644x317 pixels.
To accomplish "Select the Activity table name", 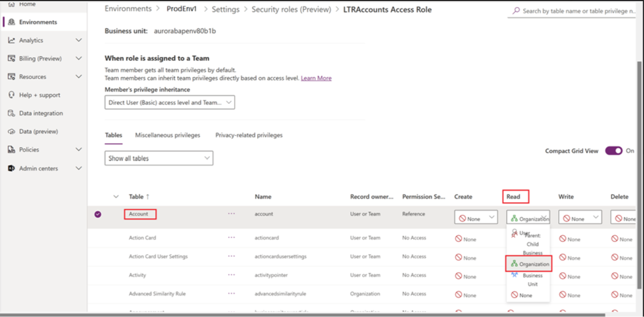I will tap(137, 275).
